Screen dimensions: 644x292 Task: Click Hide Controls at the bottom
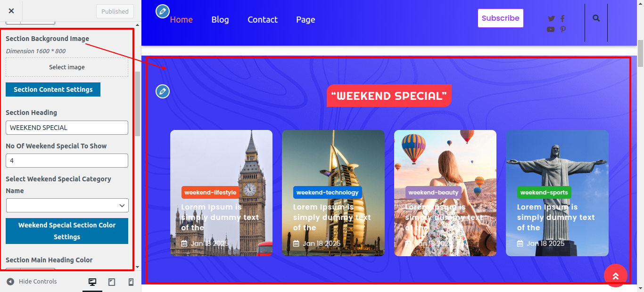pos(32,282)
